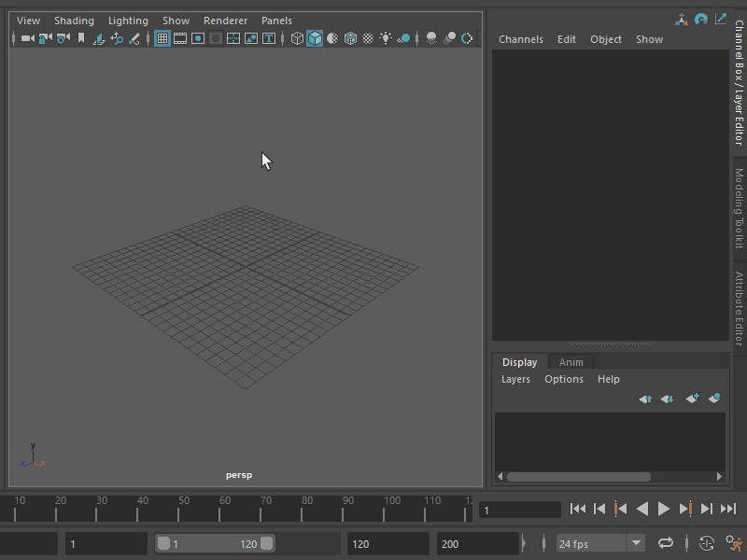Toggle the playback loop mode icon
This screenshot has width=747, height=560.
click(x=666, y=543)
